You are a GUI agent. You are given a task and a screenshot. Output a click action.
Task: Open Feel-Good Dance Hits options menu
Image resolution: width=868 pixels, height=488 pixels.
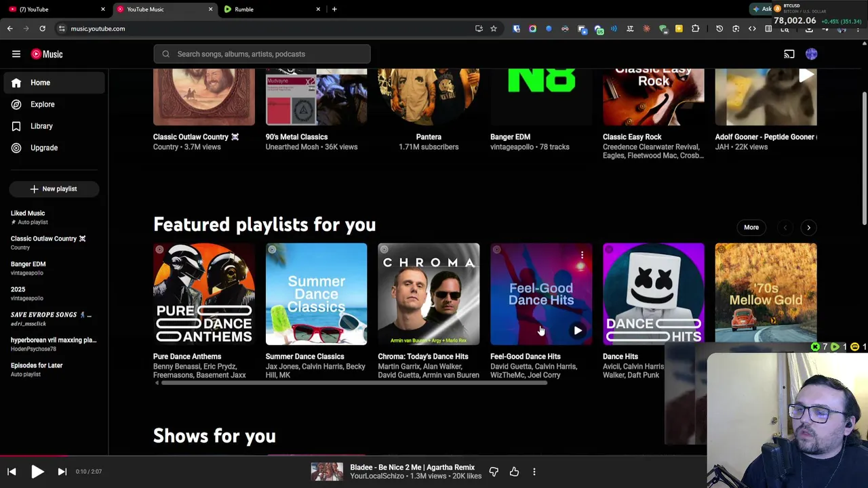(582, 255)
